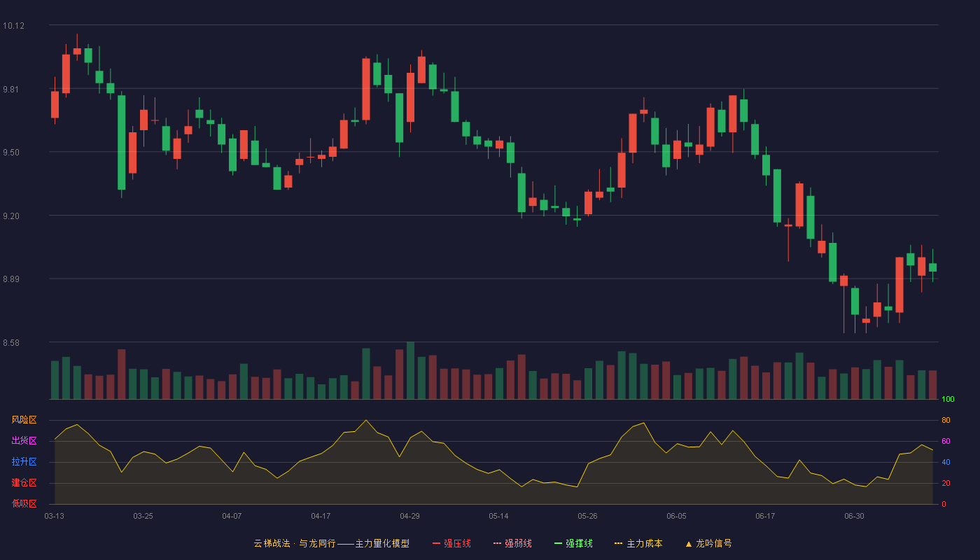Click the 05-14 date label
This screenshot has width=980, height=560.
pos(498,516)
